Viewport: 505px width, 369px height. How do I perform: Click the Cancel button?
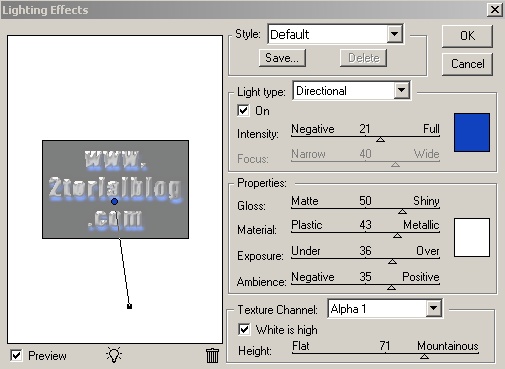(467, 64)
